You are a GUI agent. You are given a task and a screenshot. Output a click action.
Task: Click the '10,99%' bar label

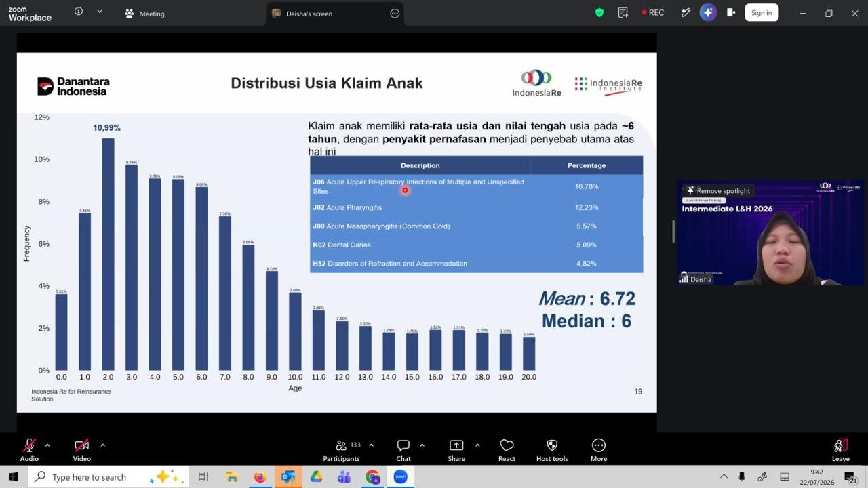click(107, 128)
